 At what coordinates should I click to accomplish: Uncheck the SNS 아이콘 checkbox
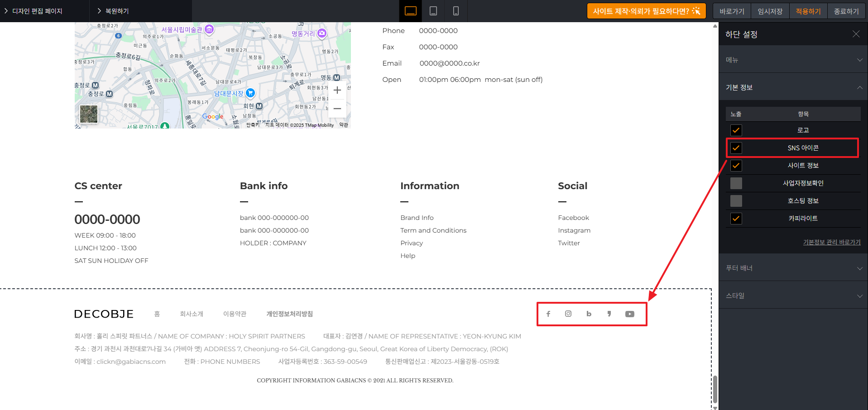[736, 148]
